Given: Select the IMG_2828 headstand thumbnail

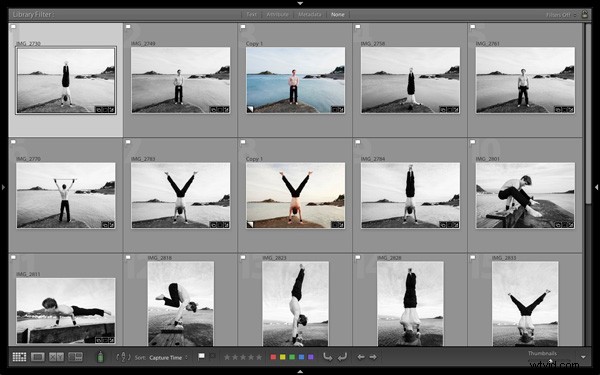Looking at the screenshot, I should (410, 304).
